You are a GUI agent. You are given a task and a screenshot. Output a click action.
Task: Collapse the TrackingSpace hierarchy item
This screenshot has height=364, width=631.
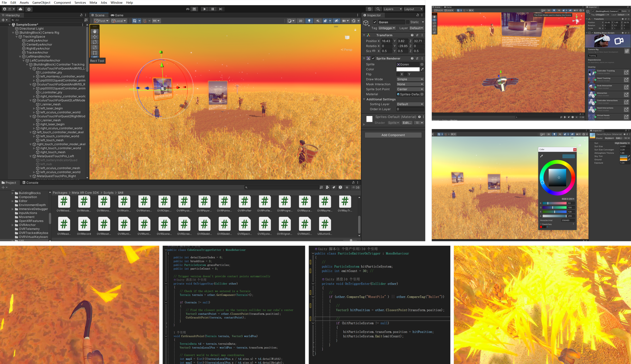pos(17,37)
